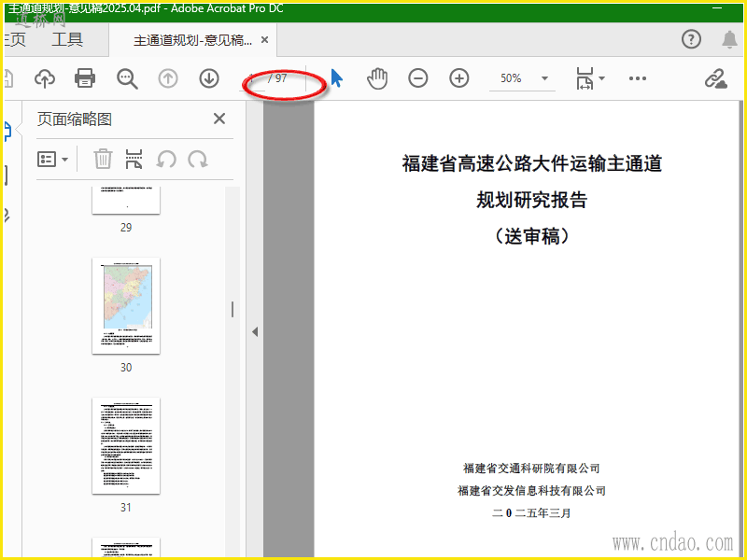Click the text 福建省交通科研院有限公司

pyautogui.click(x=531, y=469)
